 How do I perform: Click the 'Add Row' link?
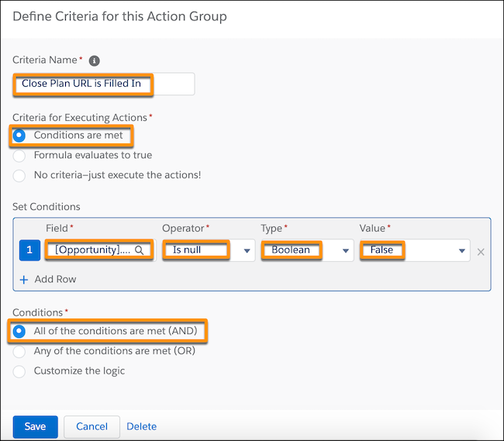point(55,279)
